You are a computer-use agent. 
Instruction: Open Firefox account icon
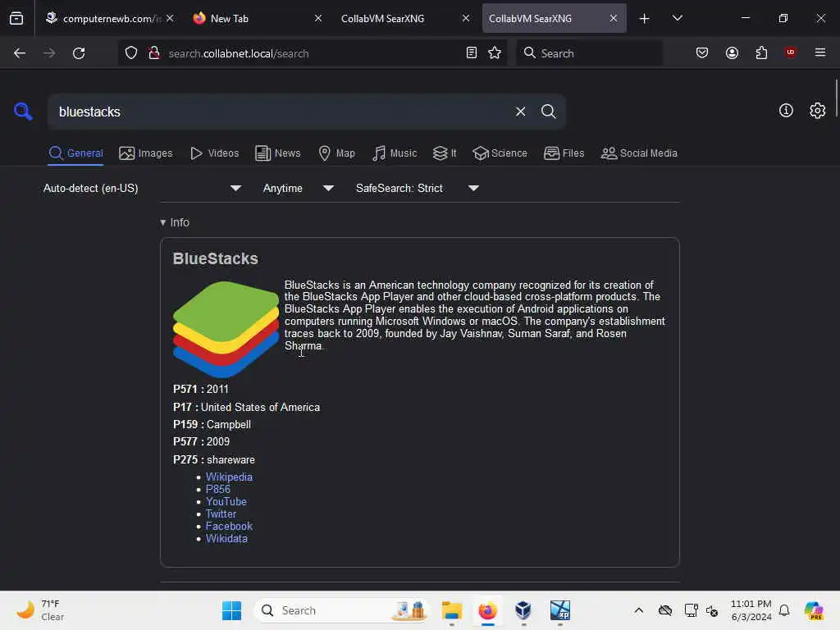coord(732,52)
